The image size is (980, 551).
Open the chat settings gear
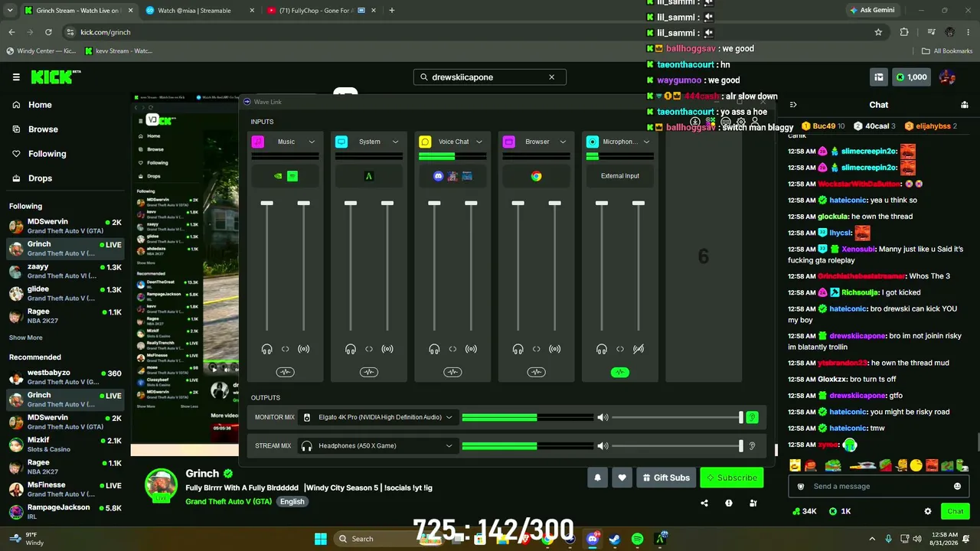click(x=928, y=511)
